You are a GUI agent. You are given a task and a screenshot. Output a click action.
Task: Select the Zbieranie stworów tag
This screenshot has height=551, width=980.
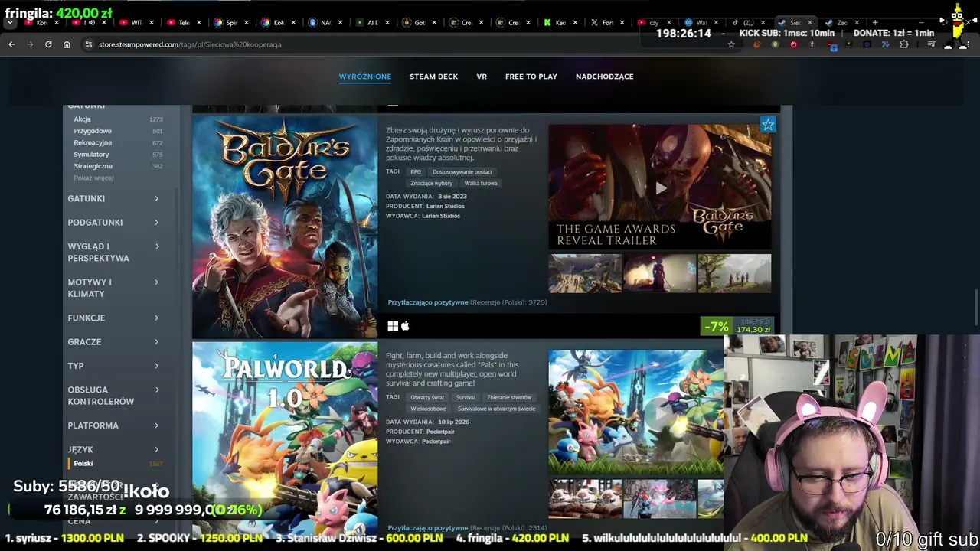coord(509,398)
